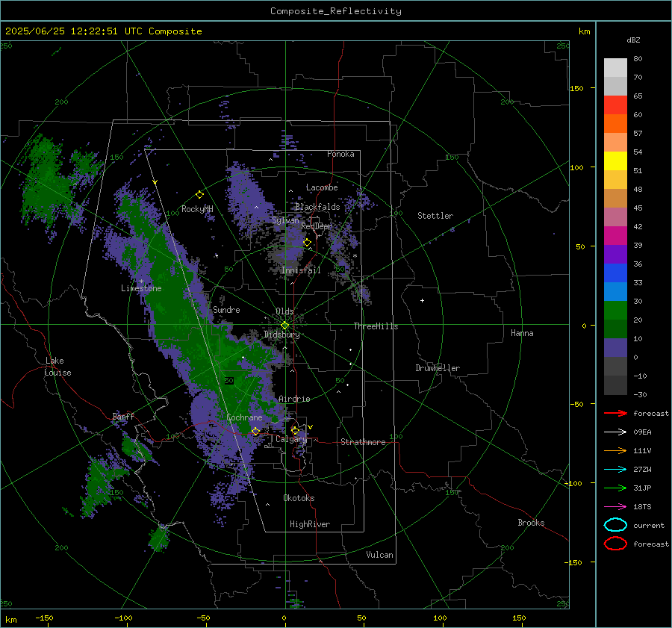Click the Sylvan label
This screenshot has height=628, width=672.
click(x=286, y=220)
